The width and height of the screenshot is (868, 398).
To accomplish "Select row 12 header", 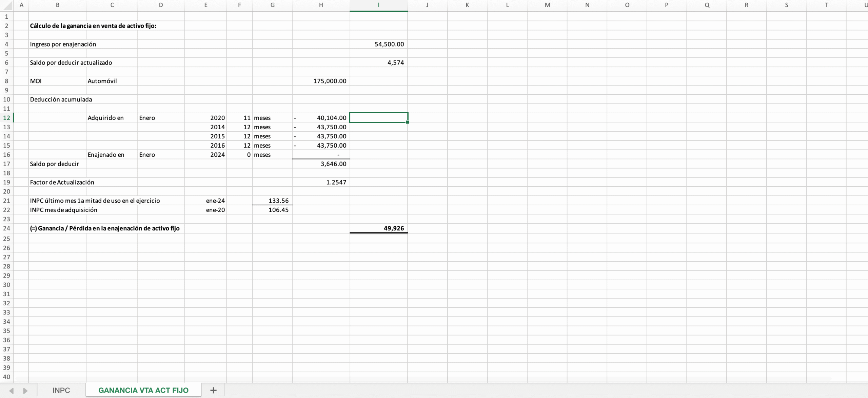I will [x=6, y=118].
